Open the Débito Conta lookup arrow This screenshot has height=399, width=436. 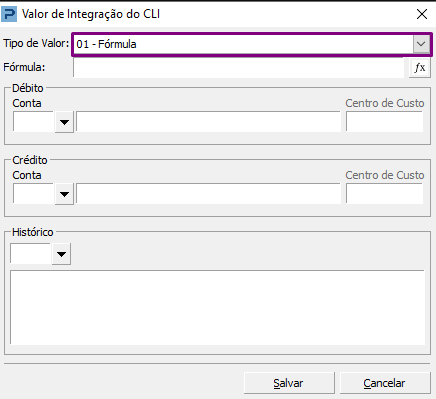pyautogui.click(x=64, y=122)
